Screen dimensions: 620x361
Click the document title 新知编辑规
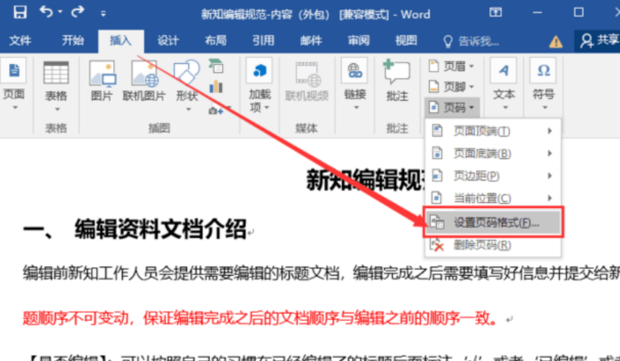[x=365, y=180]
